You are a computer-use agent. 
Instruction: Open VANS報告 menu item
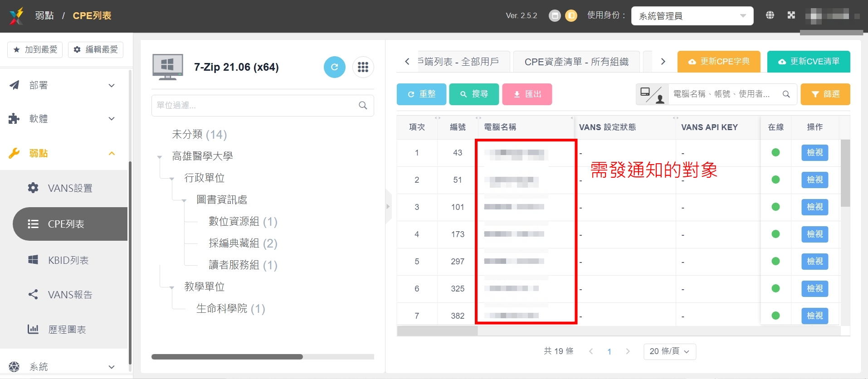click(x=70, y=295)
